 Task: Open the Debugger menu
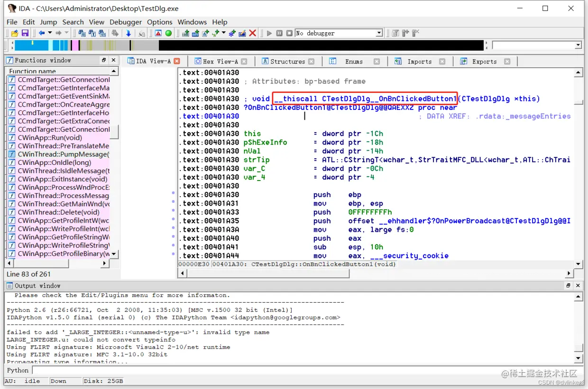click(126, 22)
